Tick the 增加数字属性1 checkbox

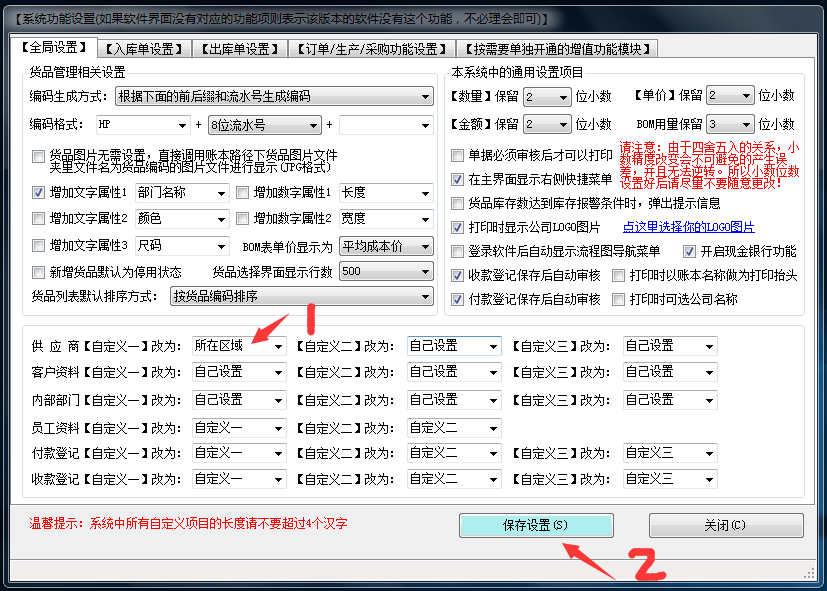(243, 192)
